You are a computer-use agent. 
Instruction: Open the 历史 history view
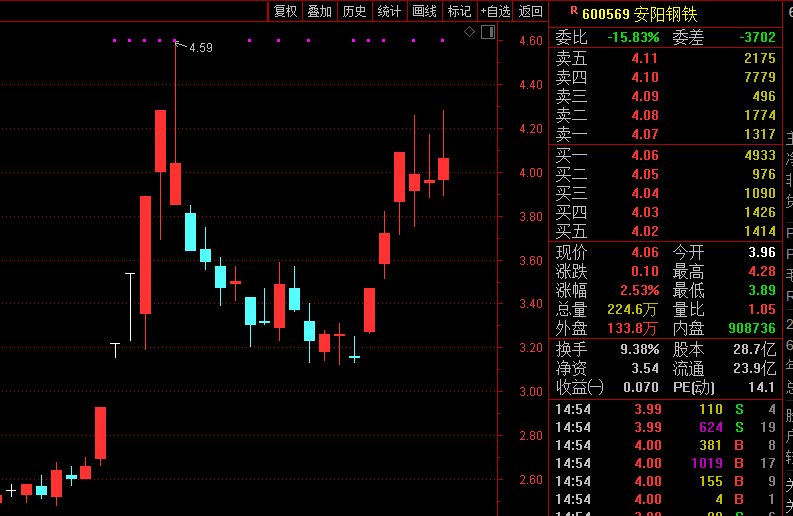354,11
